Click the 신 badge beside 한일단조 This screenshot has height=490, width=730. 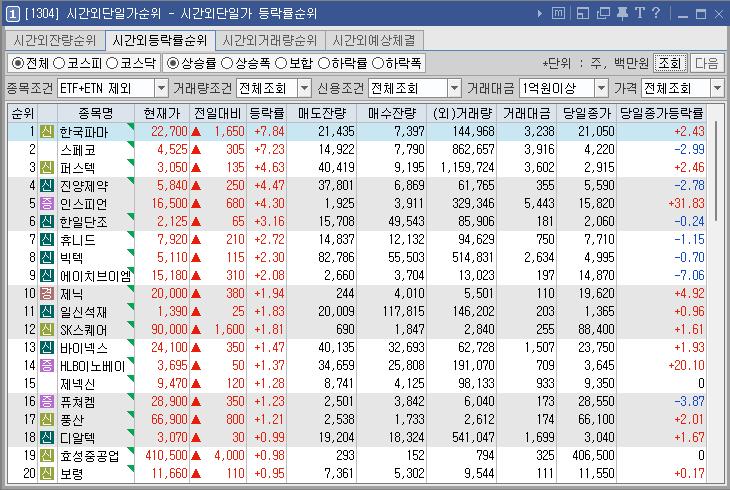47,222
